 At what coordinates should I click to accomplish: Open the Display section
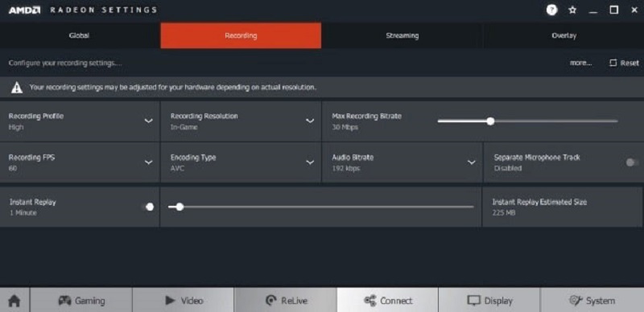[x=489, y=301]
